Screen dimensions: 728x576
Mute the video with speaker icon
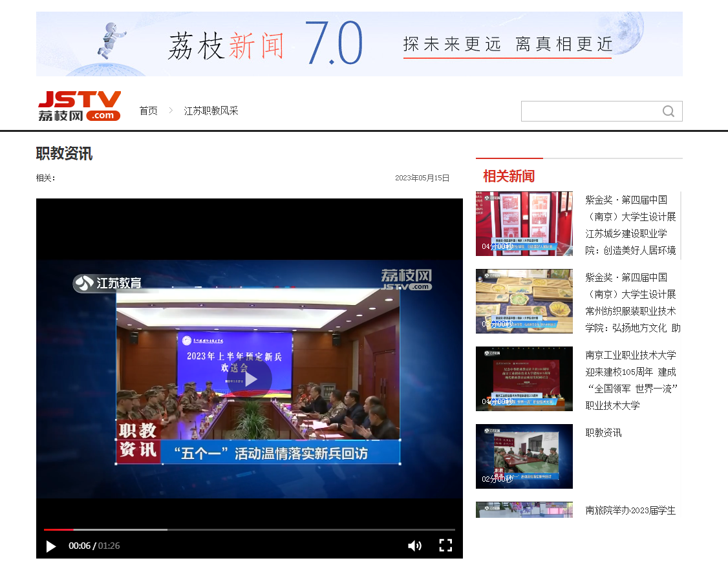(x=414, y=546)
